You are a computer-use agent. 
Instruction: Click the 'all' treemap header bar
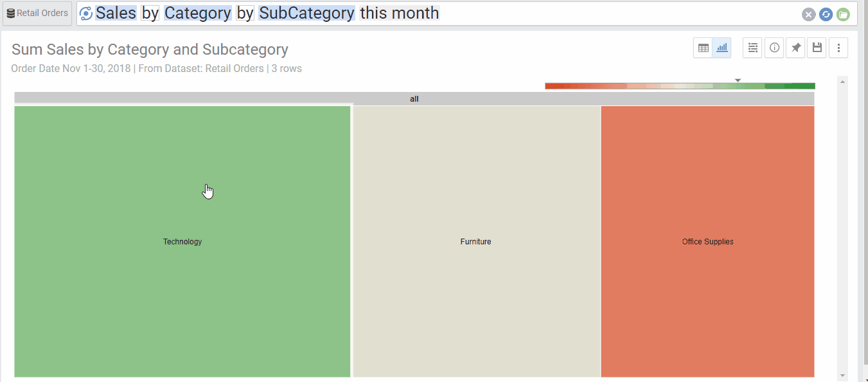414,98
